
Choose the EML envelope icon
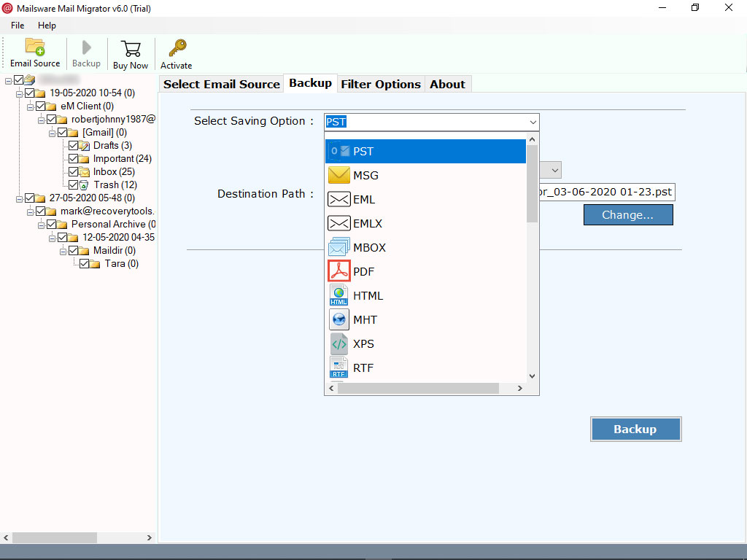[x=339, y=200]
